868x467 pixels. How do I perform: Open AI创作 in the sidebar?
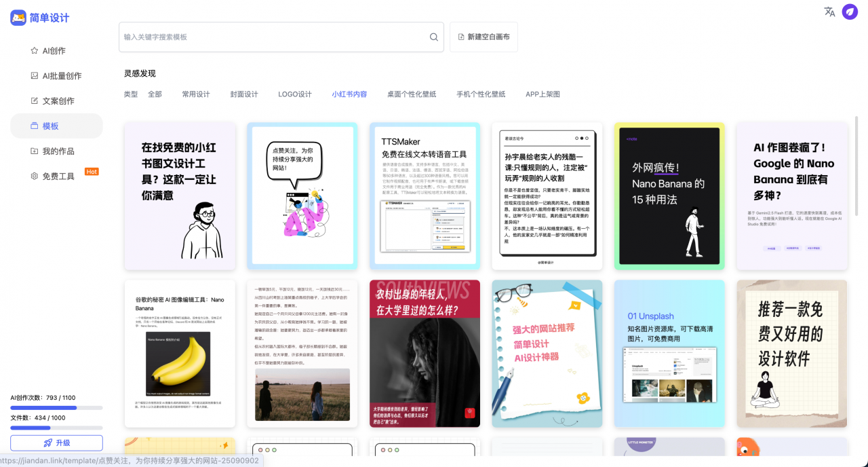pos(56,50)
